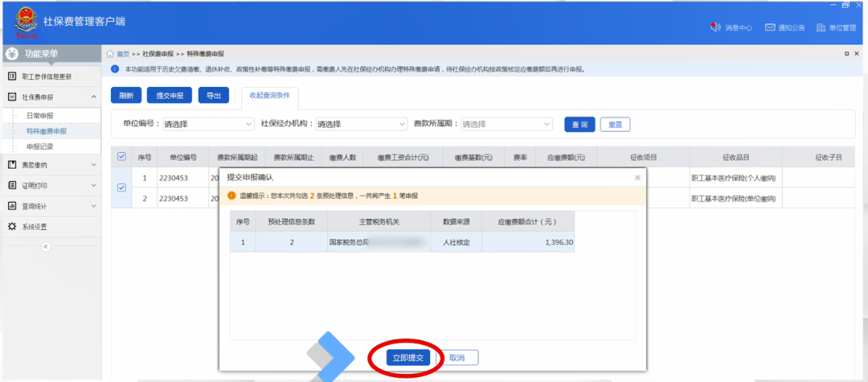Image resolution: width=868 pixels, height=382 pixels.
Task: Click 社保费申报 in the breadcrumb
Action: click(x=158, y=54)
